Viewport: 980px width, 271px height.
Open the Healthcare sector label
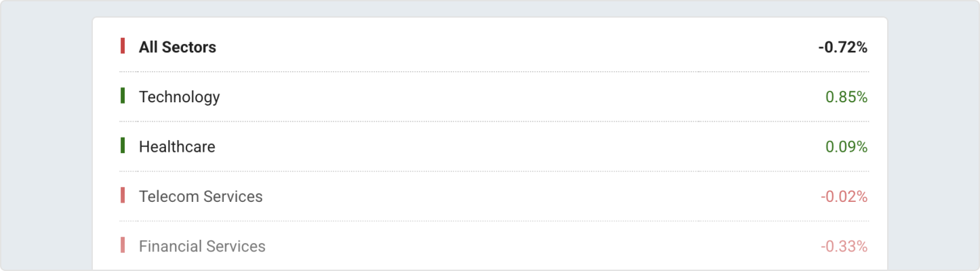tap(177, 146)
